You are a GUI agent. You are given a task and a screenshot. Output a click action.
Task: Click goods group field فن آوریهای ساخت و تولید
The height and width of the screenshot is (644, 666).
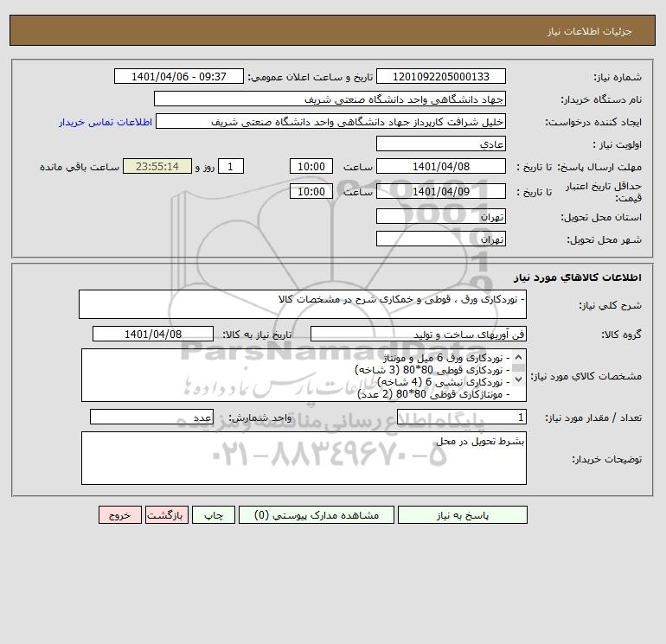(x=419, y=334)
